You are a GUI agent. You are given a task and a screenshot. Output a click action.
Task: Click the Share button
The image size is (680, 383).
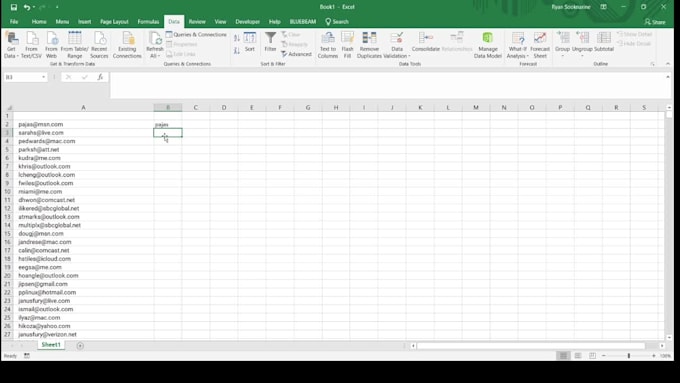click(x=655, y=22)
